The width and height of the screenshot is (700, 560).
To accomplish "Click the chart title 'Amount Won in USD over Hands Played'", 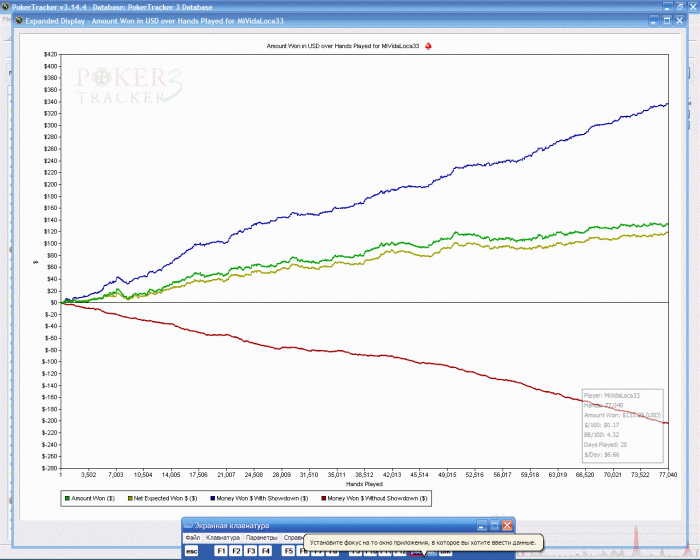I will pyautogui.click(x=342, y=46).
